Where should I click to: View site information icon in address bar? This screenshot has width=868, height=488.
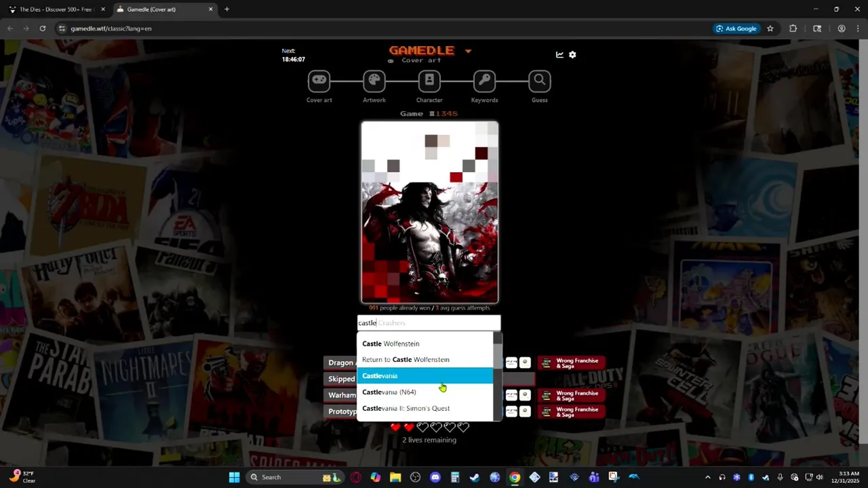tap(62, 28)
